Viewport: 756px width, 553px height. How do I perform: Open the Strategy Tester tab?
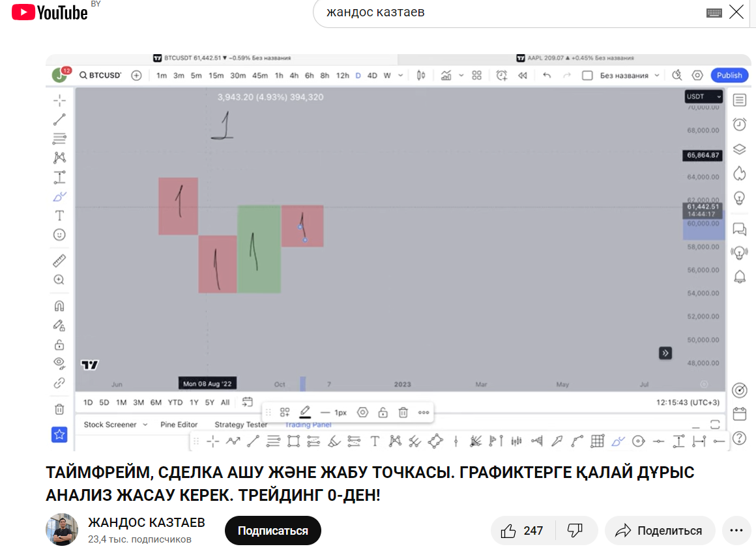(x=240, y=425)
